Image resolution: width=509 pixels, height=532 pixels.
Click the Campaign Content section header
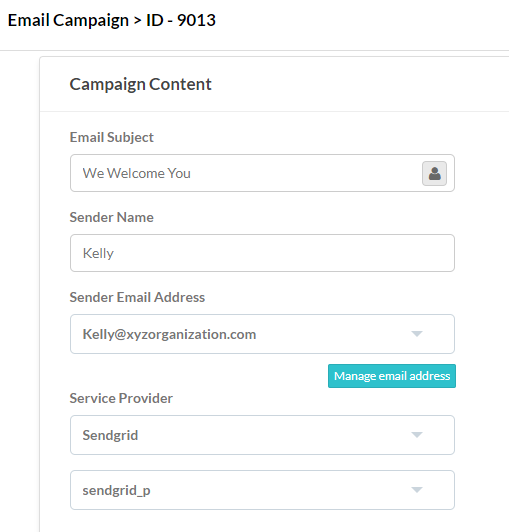click(x=140, y=84)
